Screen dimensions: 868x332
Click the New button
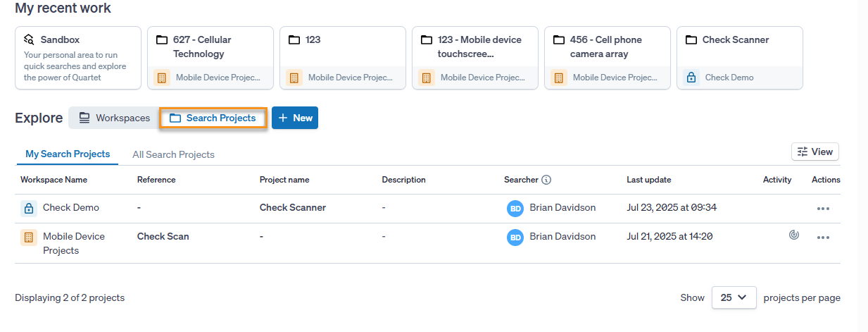[x=295, y=118]
